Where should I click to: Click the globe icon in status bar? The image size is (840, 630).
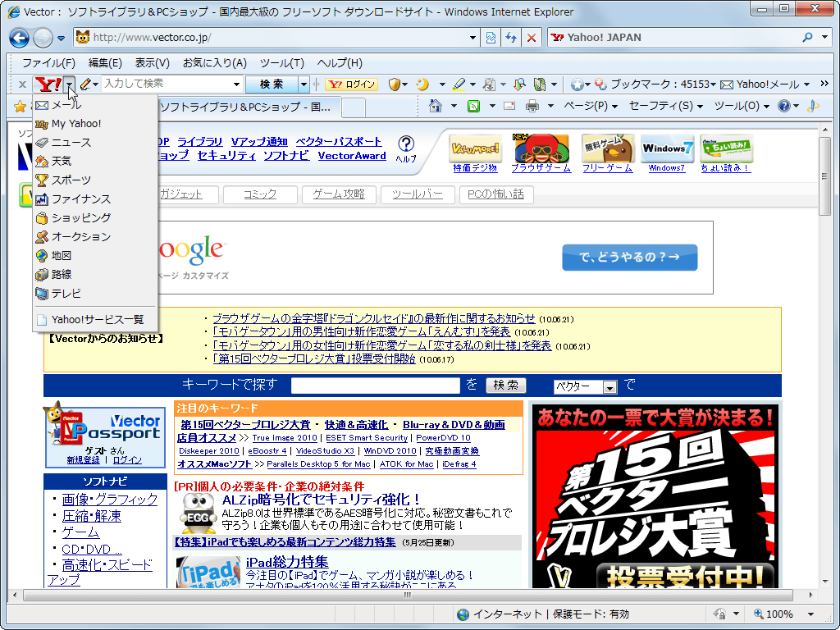tap(463, 614)
